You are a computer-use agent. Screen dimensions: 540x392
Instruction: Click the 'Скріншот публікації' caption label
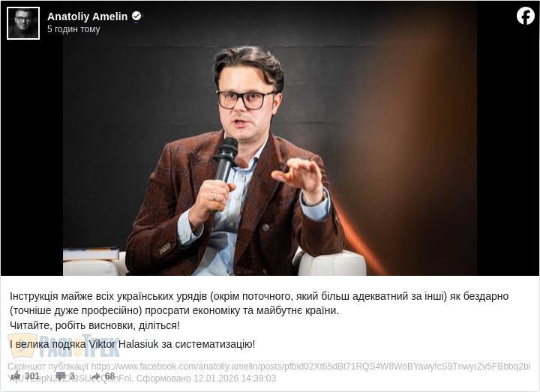pos(48,367)
